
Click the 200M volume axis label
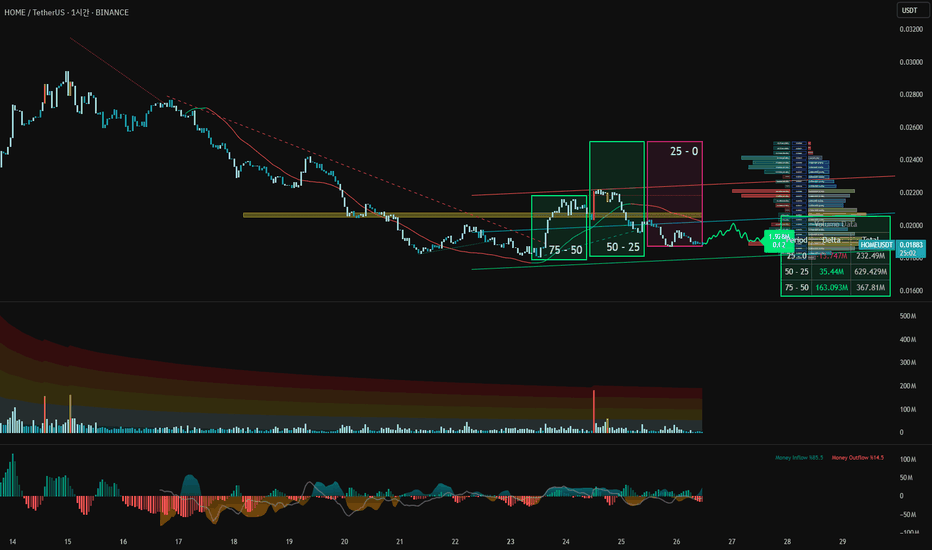tap(908, 386)
